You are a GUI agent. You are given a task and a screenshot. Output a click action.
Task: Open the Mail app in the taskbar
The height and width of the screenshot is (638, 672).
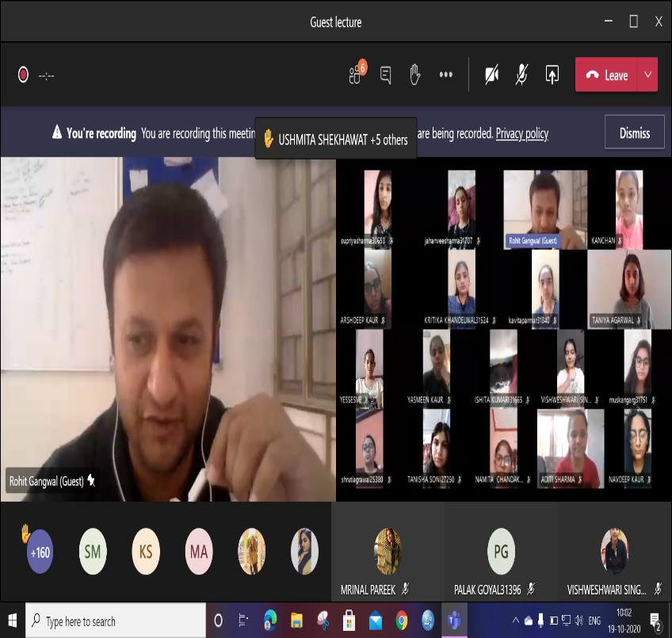[x=375, y=621]
